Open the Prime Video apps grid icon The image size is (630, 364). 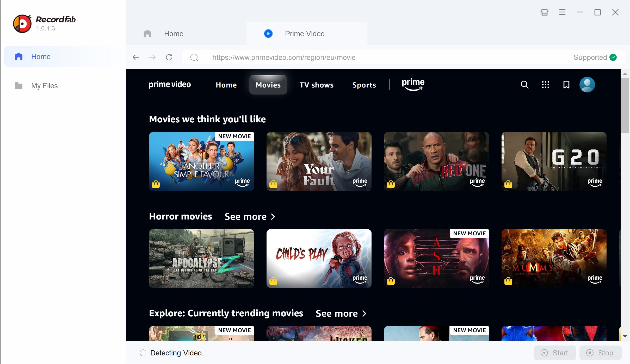[545, 85]
